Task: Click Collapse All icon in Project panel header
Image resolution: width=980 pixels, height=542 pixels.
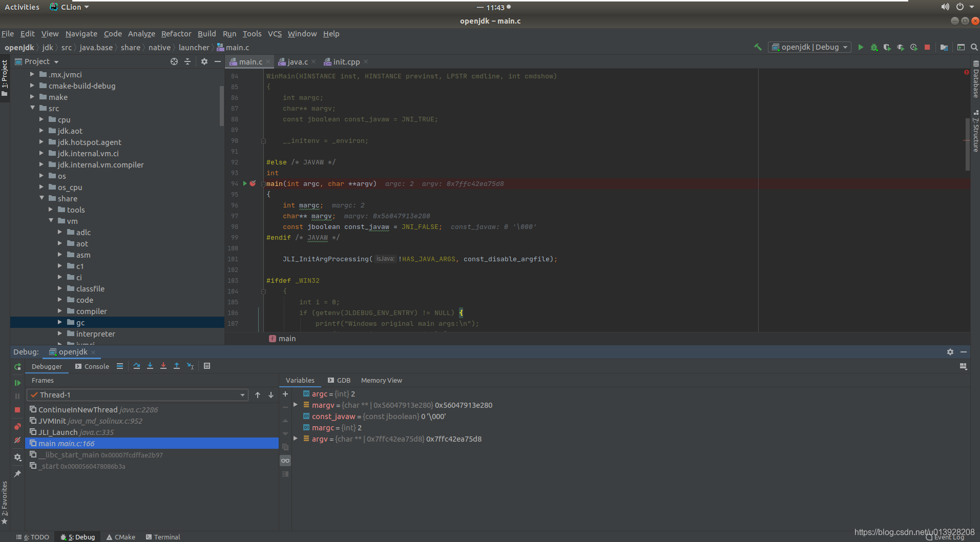Action: click(187, 61)
